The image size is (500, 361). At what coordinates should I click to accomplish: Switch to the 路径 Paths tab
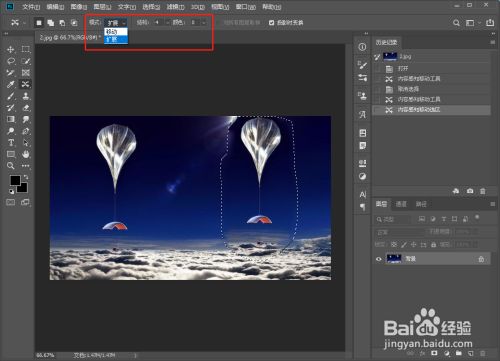pos(421,204)
